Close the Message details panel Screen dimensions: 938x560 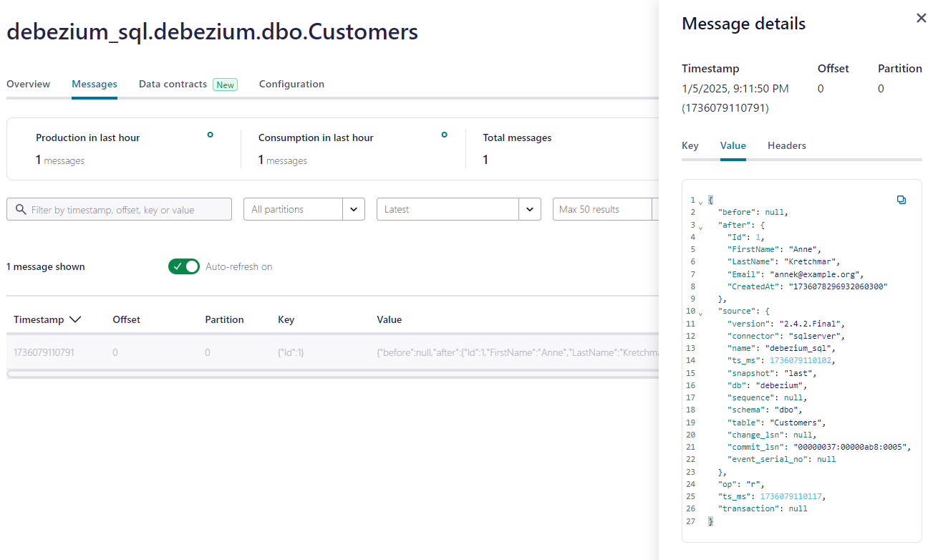click(x=922, y=19)
